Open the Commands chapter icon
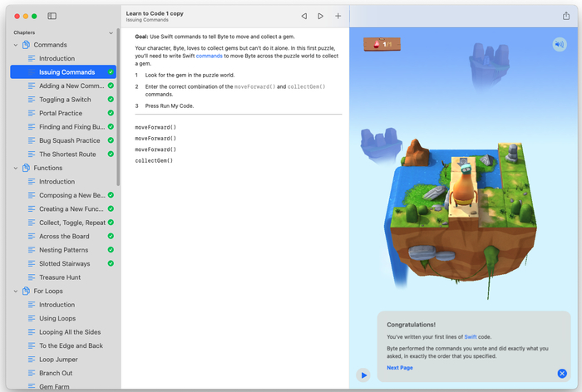This screenshot has height=392, width=582. [x=26, y=45]
